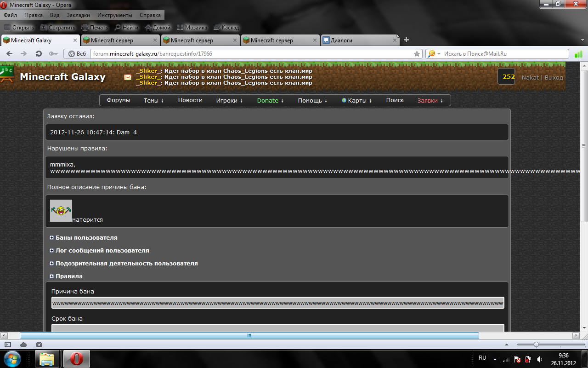Image resolution: width=588 pixels, height=368 pixels.
Task: Go forward with the browser forward arrow
Action: (24, 54)
